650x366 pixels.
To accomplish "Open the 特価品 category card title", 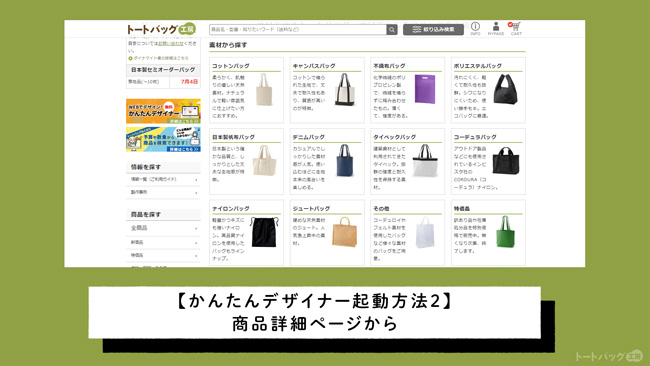I will (x=462, y=208).
